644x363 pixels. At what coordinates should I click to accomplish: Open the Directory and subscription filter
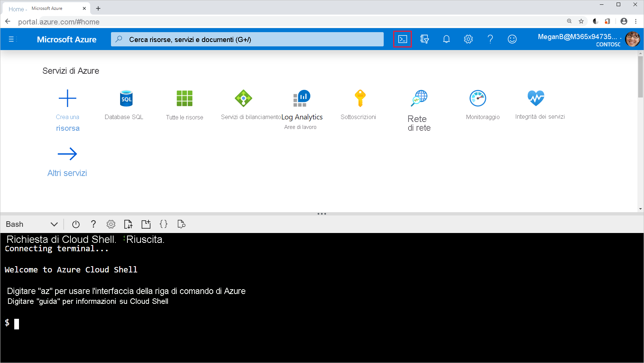[x=424, y=39]
